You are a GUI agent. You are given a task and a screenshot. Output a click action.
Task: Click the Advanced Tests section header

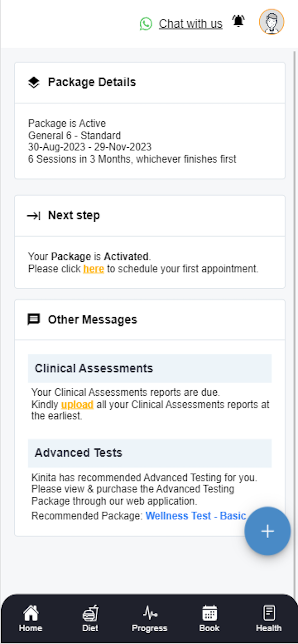coord(149,453)
